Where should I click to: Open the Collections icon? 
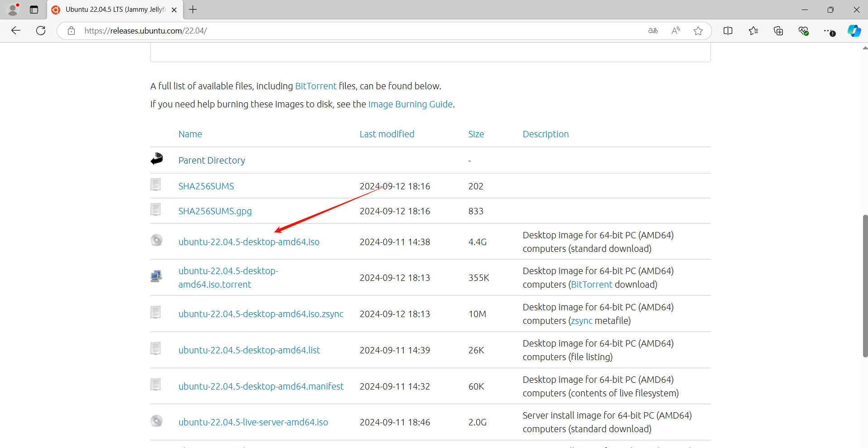778,31
